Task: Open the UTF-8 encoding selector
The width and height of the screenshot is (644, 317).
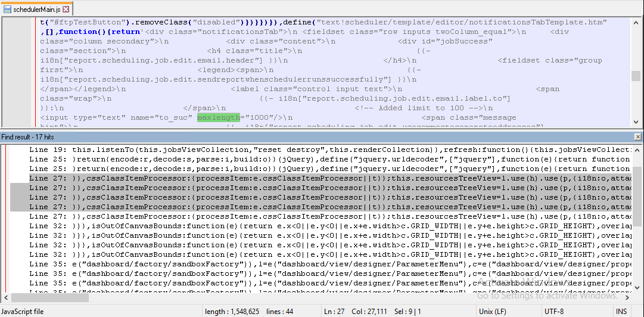Action: point(553,312)
